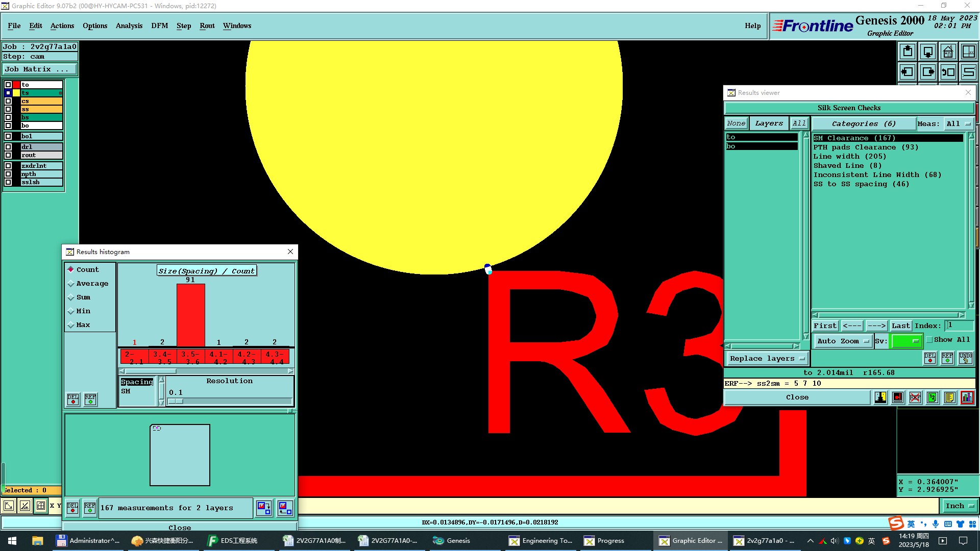Click the pan up arrow icon

[908, 52]
